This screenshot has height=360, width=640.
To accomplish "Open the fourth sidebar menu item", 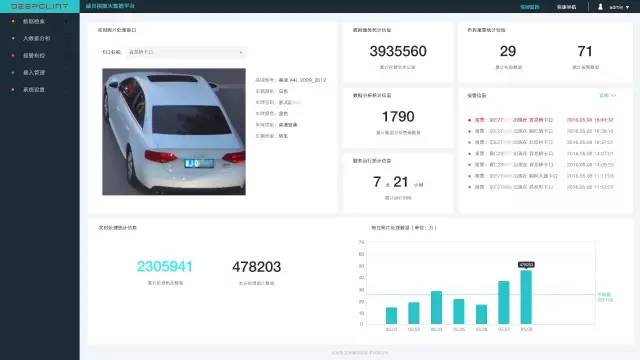I will [34, 72].
